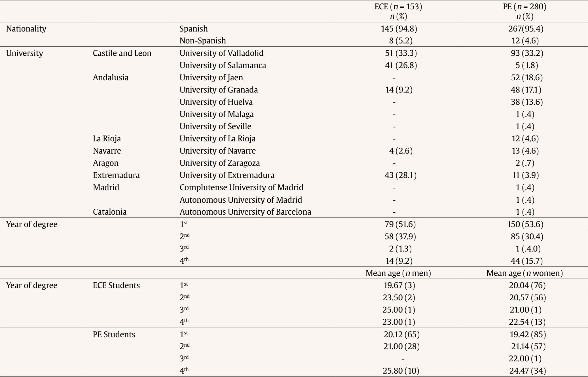Click the value 145 (94.8)
Image resolution: width=588 pixels, height=377 pixels.
pyautogui.click(x=399, y=29)
